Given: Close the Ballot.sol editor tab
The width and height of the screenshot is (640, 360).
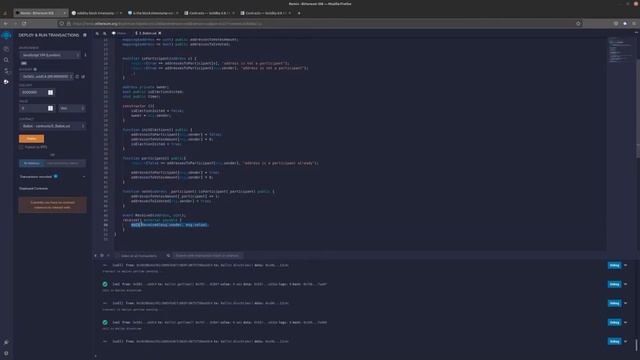Looking at the screenshot, I should 160,33.
